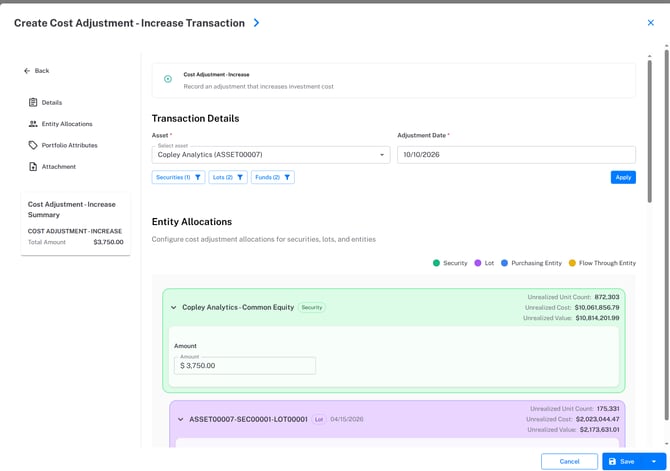
Task: Apply the selected filters
Action: (x=623, y=177)
